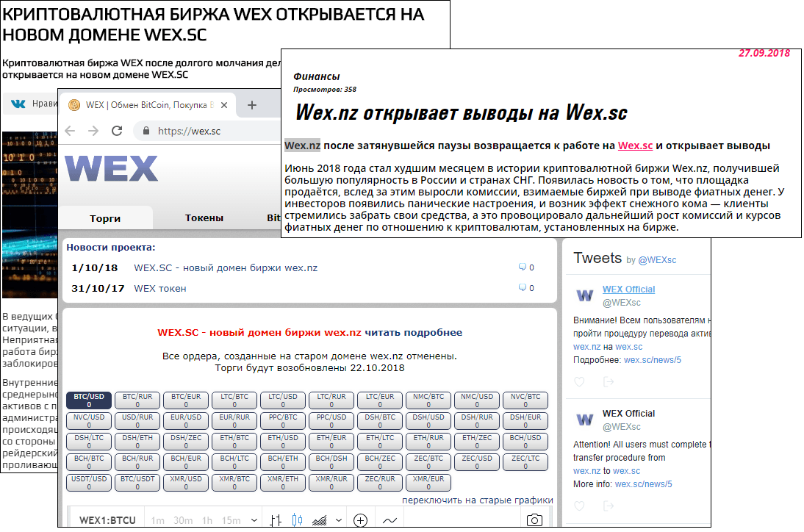Open the chart indicators icon

pyautogui.click(x=390, y=520)
